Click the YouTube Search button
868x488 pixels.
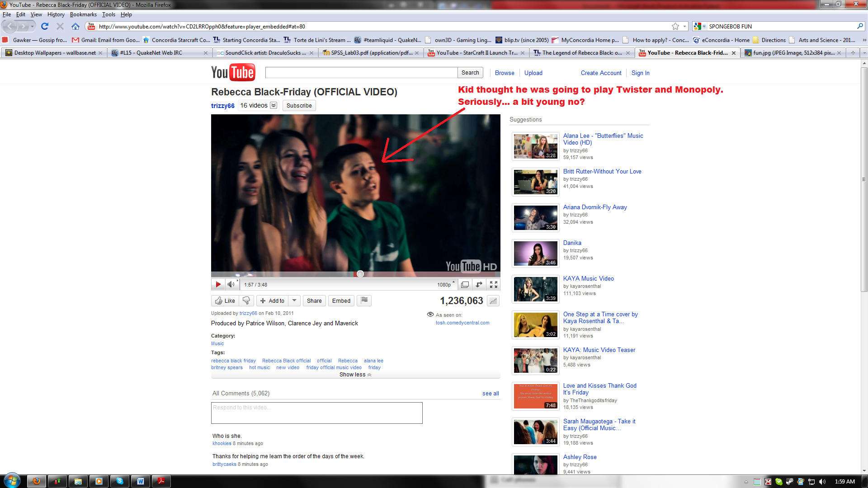point(470,72)
